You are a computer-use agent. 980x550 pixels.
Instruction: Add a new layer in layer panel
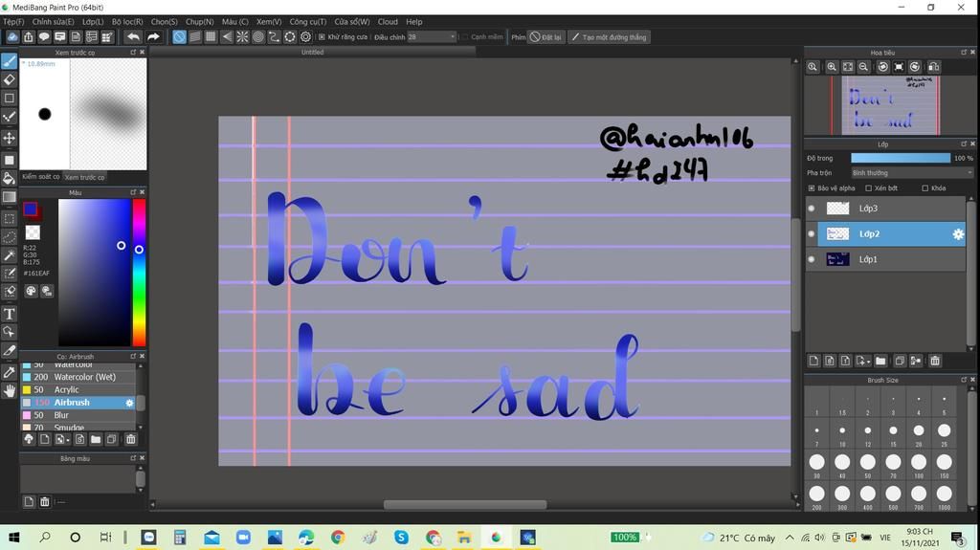pos(813,361)
